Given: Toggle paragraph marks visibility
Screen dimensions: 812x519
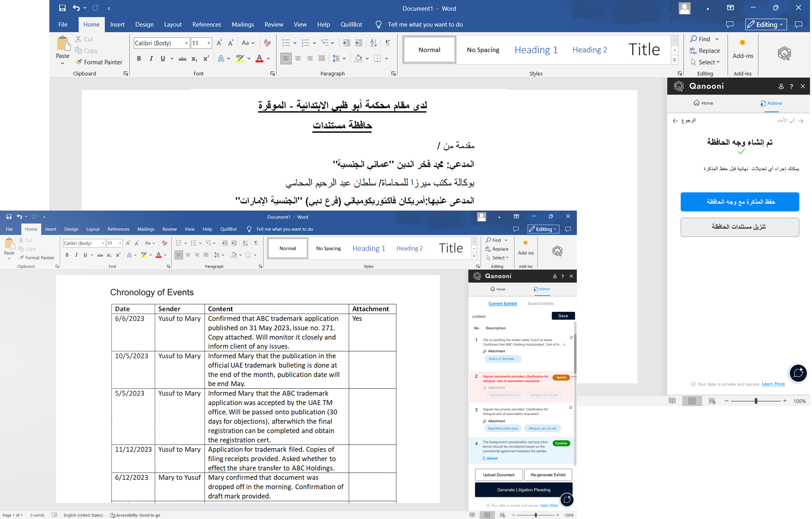Looking at the screenshot, I should coord(387,43).
